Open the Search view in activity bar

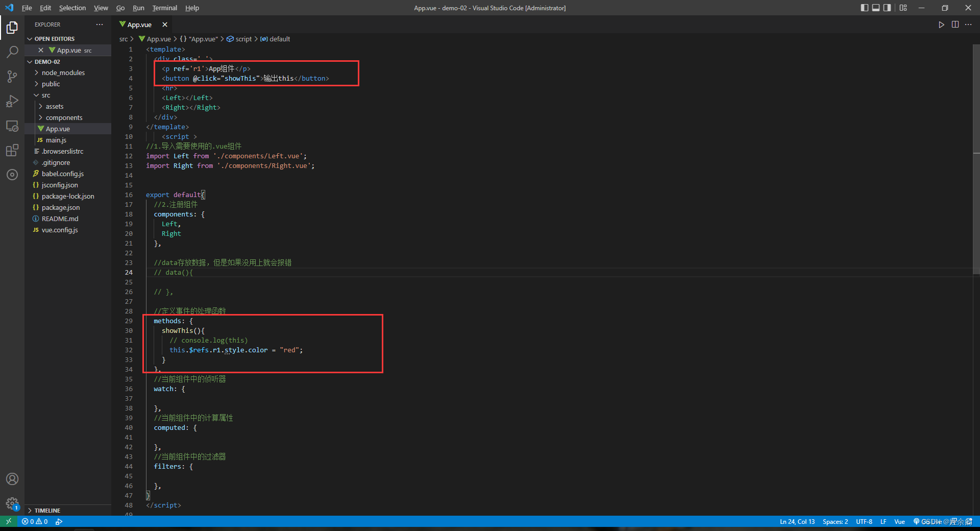point(12,52)
